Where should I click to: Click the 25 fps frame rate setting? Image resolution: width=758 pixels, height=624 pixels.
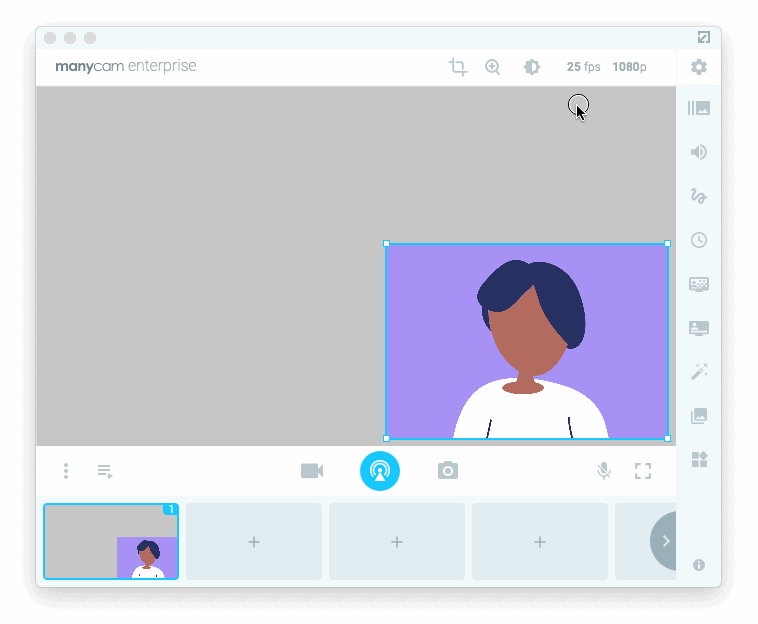pyautogui.click(x=583, y=67)
